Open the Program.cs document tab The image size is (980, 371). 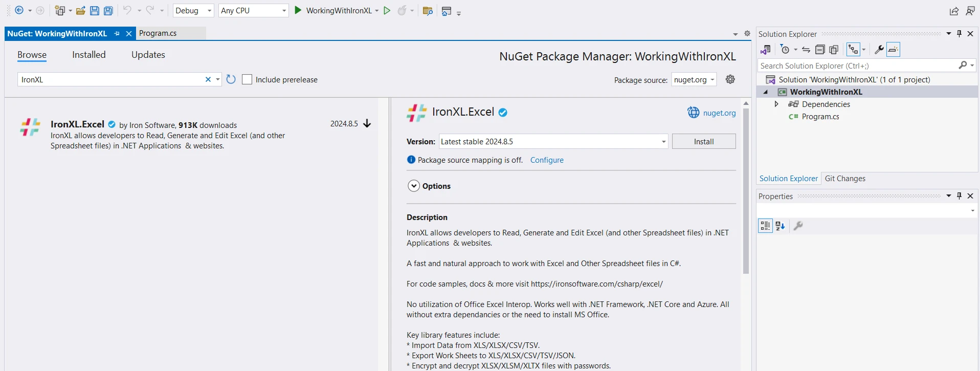coord(158,33)
